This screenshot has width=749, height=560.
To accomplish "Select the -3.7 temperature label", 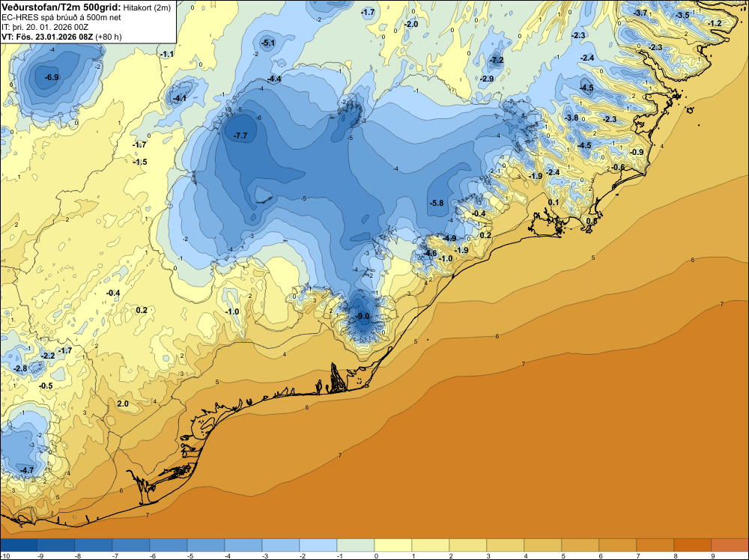I will click(x=640, y=13).
